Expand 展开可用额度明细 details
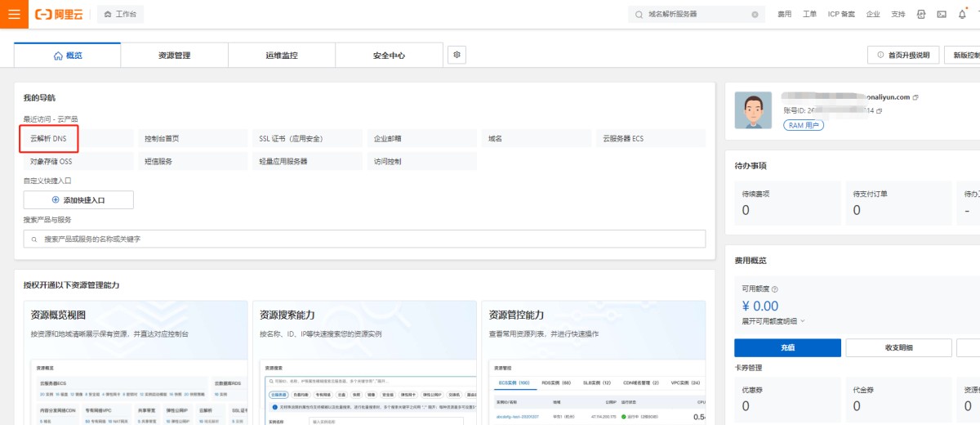The width and height of the screenshot is (980, 425). (773, 321)
